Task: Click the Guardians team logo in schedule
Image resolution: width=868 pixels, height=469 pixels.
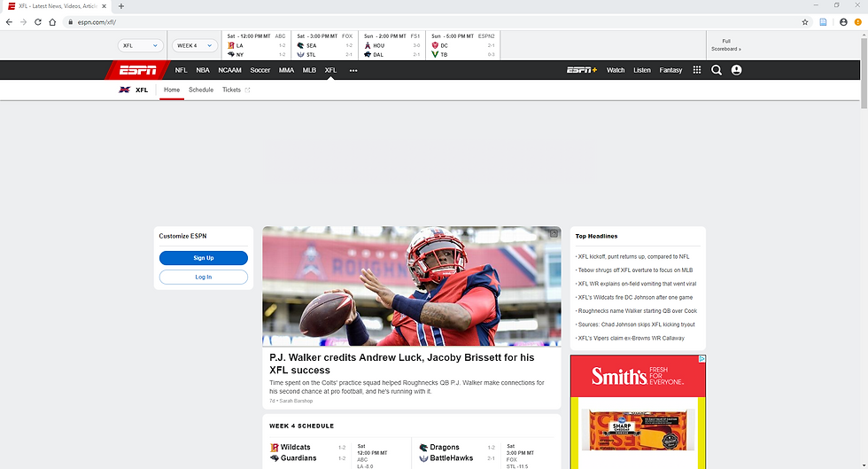Action: 274,458
